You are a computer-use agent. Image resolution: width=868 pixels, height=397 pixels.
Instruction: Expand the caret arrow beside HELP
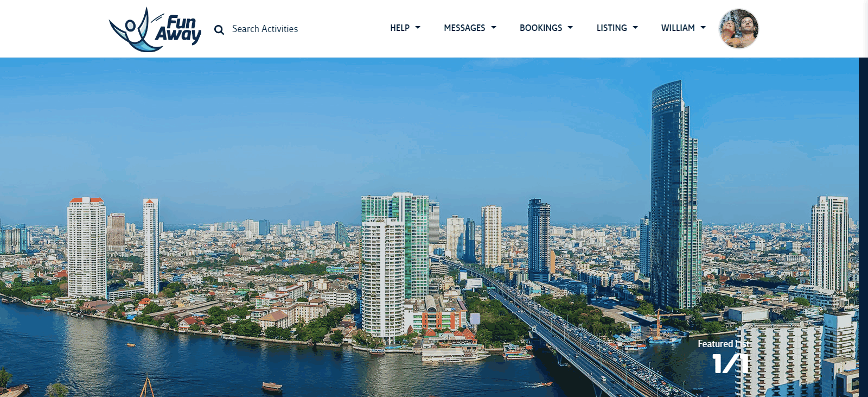click(x=418, y=27)
